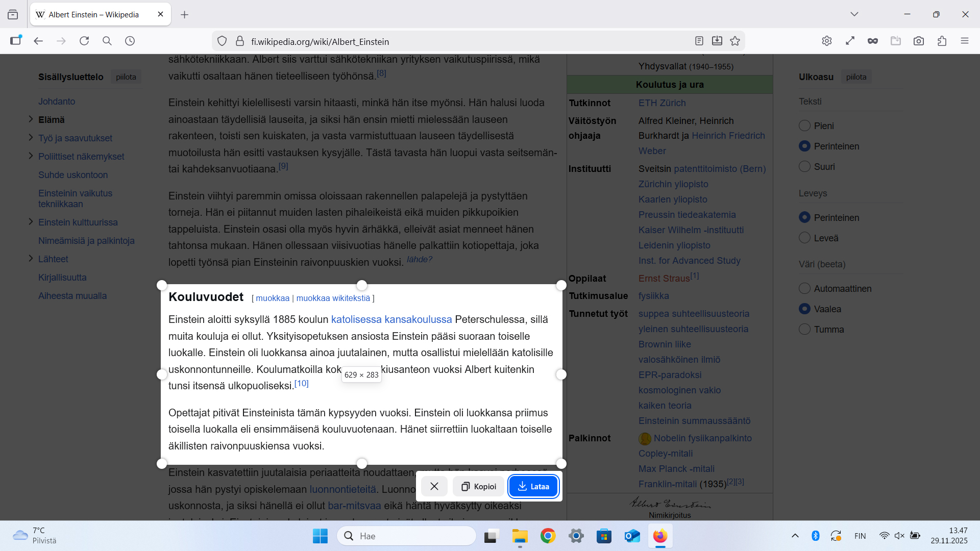Screen dimensions: 980x551
Task: Expand the Elämä contents section
Action: tap(31, 119)
